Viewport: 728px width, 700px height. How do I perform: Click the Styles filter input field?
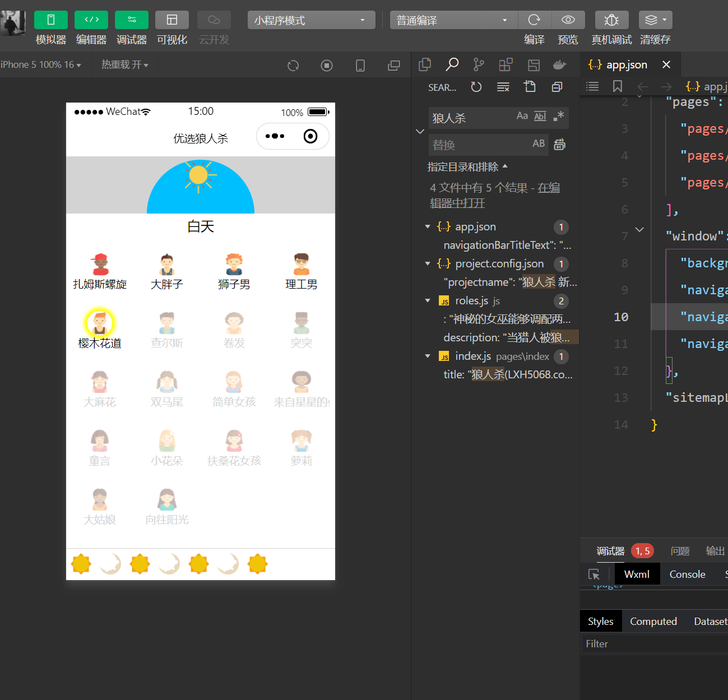point(654,644)
